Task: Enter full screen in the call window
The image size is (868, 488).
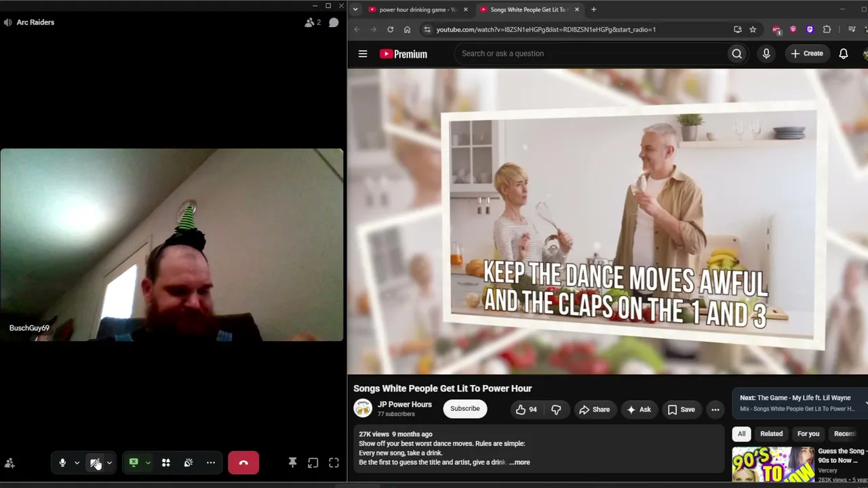Action: [x=334, y=463]
